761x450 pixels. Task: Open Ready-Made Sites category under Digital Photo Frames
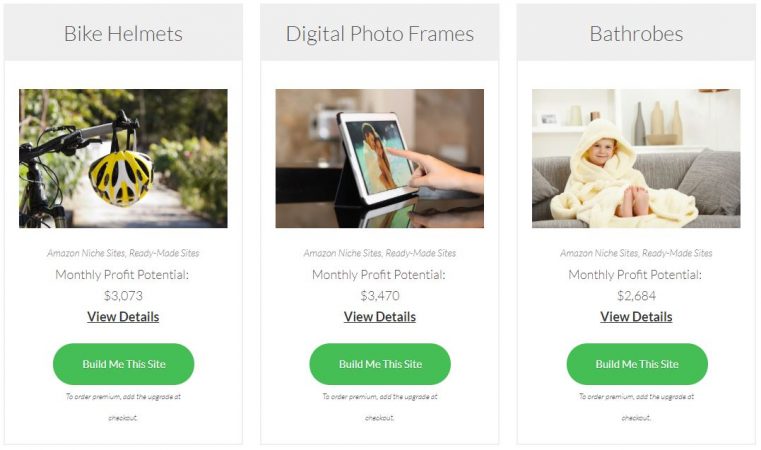coord(421,253)
